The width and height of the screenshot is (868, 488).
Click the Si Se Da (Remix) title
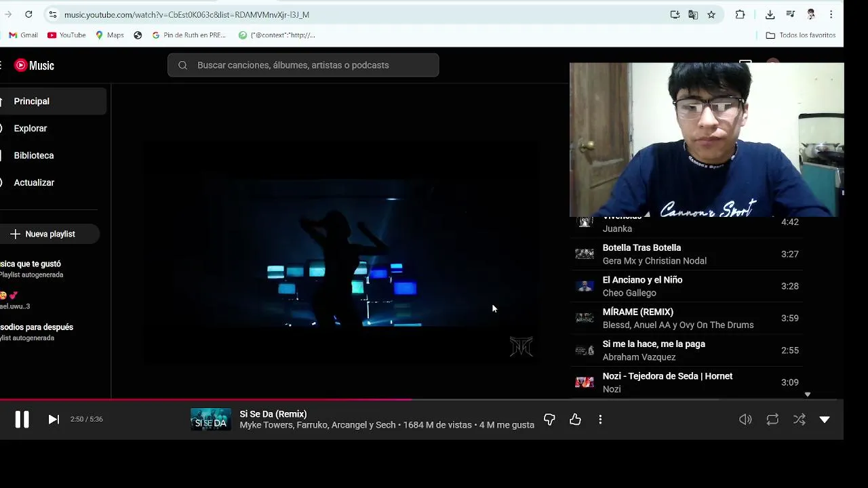(x=273, y=414)
